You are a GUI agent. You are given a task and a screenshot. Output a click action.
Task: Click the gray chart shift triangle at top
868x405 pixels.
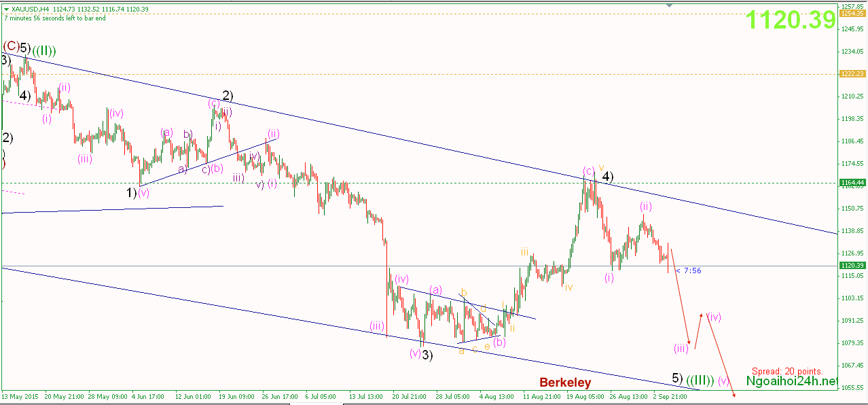pyautogui.click(x=671, y=5)
